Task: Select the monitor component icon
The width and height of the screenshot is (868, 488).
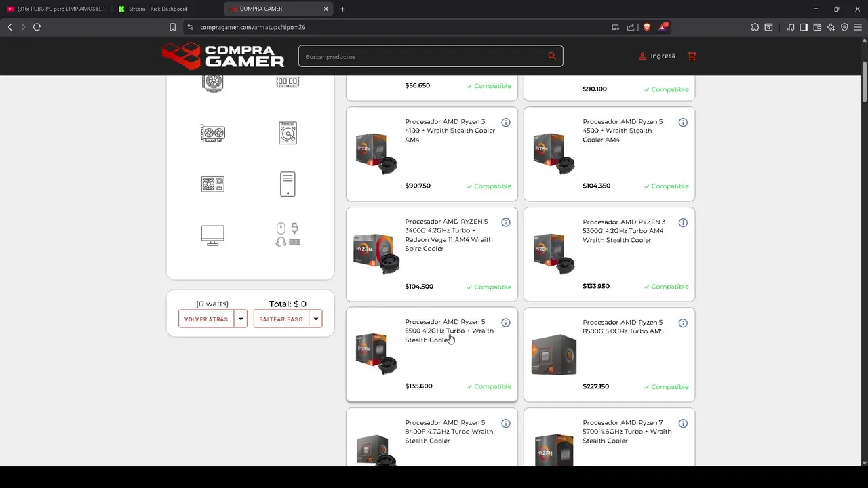Action: (x=213, y=235)
